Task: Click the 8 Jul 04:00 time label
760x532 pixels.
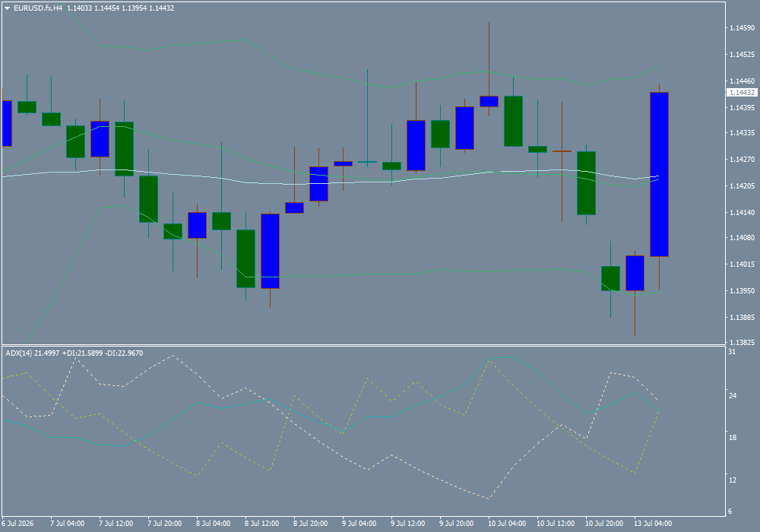Action: point(213,524)
